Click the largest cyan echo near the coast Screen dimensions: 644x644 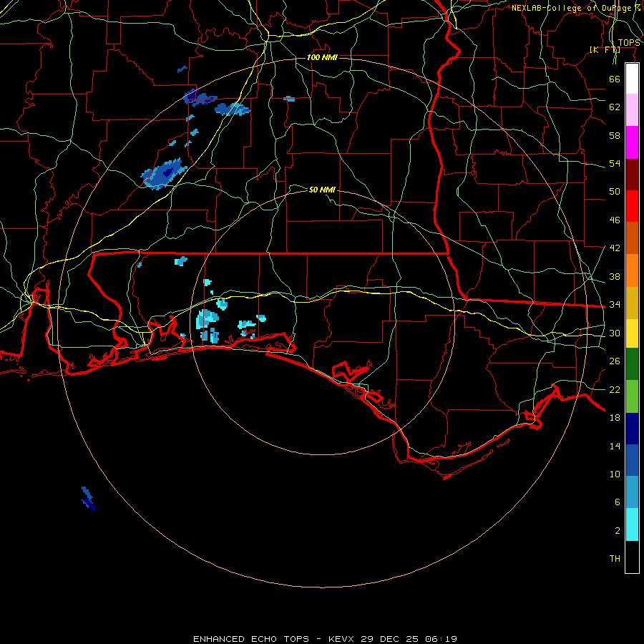pos(207,319)
